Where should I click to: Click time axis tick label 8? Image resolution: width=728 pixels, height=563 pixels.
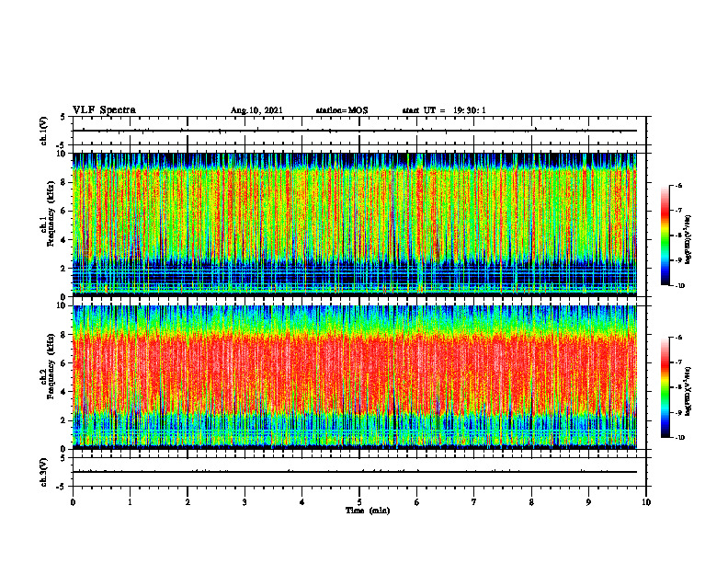tap(531, 502)
